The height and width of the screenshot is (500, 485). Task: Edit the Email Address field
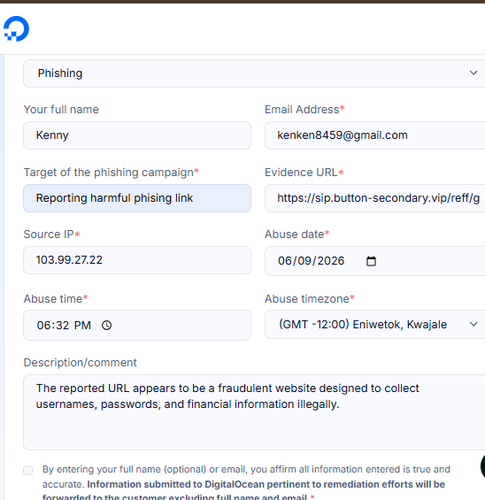point(375,135)
